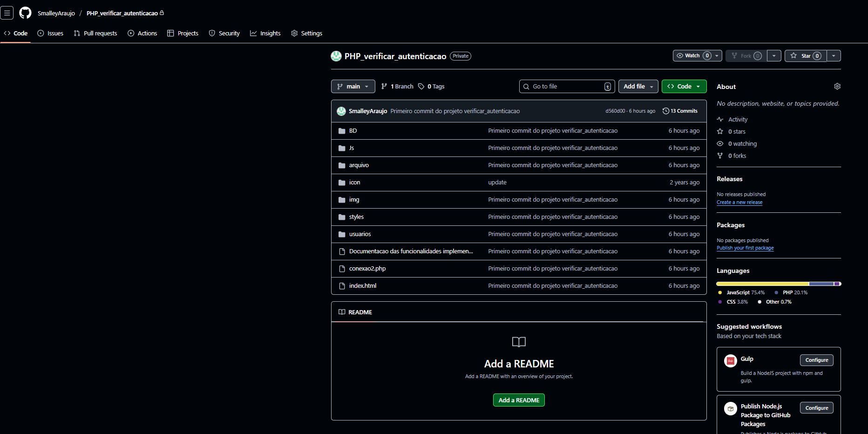Click the star icon beside 0 stars
Viewport: 868px width, 434px height.
tap(720, 132)
